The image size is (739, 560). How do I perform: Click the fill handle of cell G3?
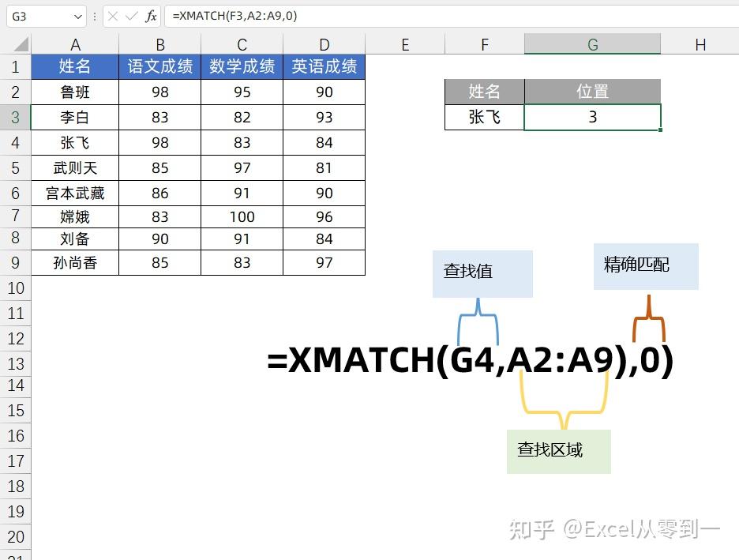tap(660, 129)
